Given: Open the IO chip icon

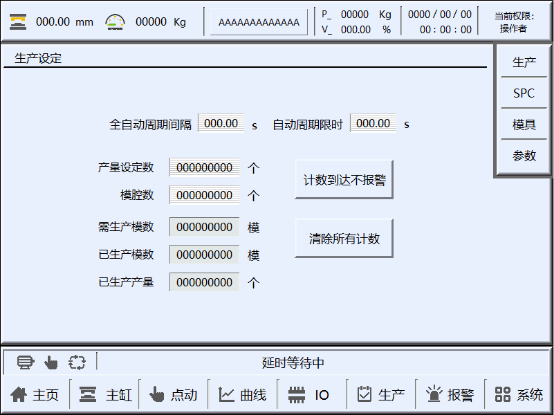Looking at the screenshot, I should point(296,395).
